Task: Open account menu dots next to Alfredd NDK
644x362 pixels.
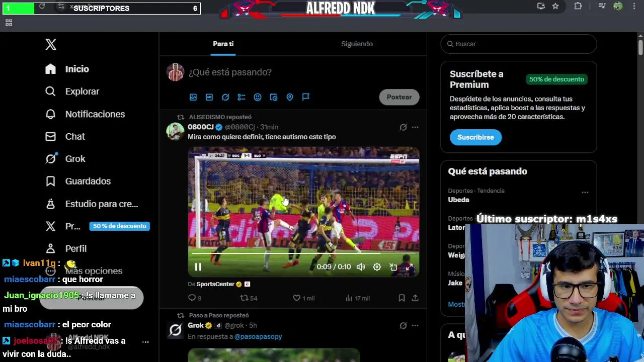Action: tap(145, 342)
